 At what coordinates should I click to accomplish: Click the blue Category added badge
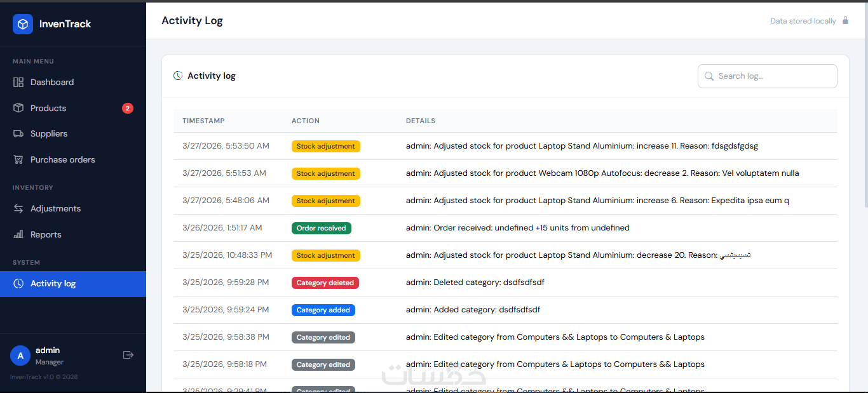(x=323, y=310)
